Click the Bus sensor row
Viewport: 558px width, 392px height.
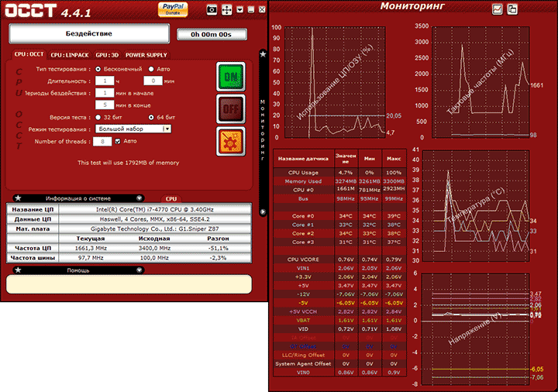coord(340,198)
